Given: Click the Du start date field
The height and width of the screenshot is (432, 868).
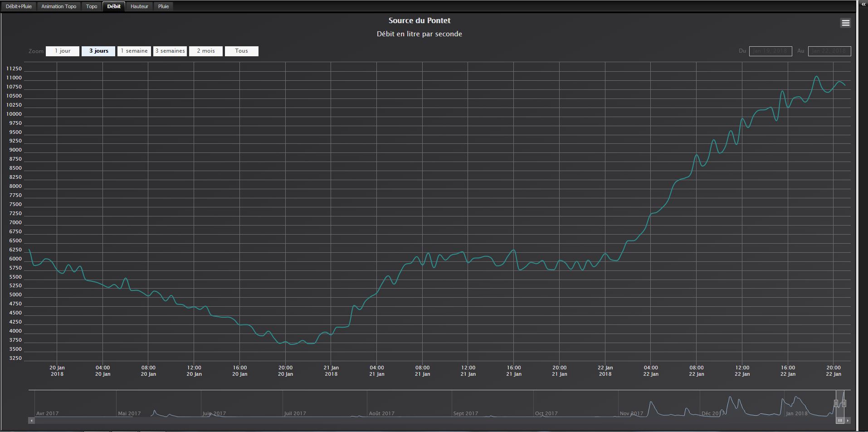Looking at the screenshot, I should pyautogui.click(x=770, y=51).
